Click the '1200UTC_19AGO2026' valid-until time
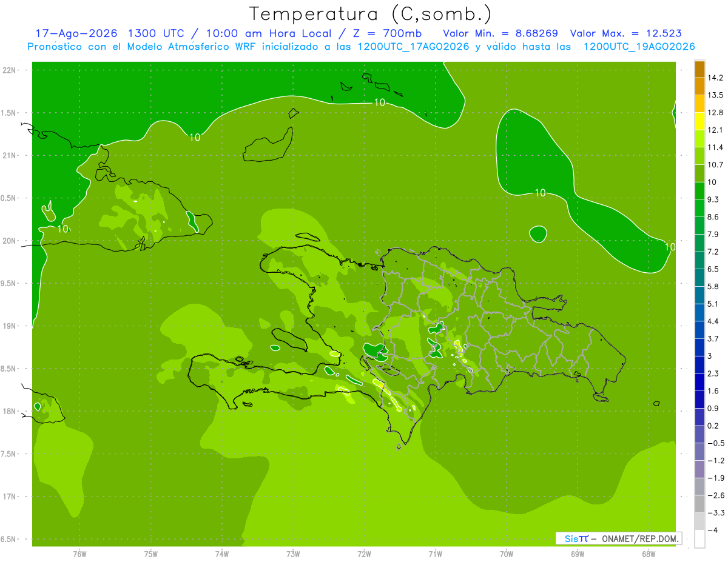This screenshot has width=728, height=562. point(638,47)
